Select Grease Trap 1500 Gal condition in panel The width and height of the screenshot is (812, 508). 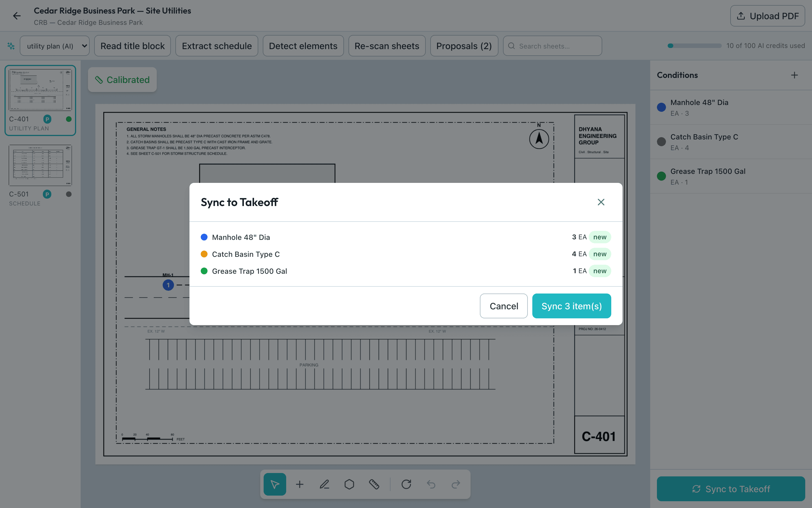coord(731,176)
